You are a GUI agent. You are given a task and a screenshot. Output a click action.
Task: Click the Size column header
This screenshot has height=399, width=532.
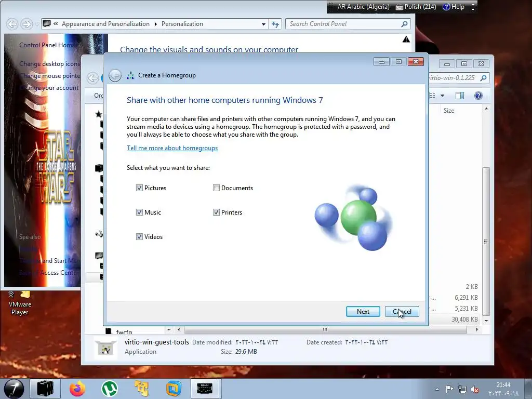(x=449, y=111)
